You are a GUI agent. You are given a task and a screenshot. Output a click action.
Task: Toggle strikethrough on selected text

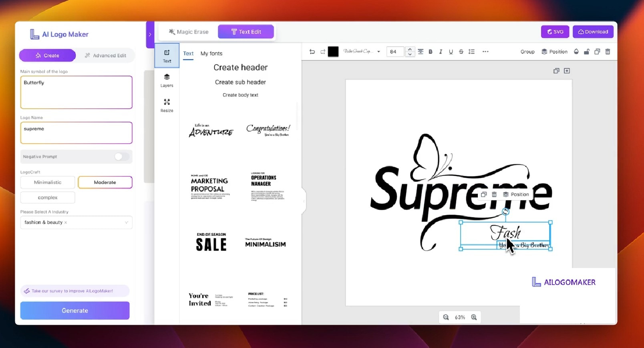[x=461, y=52]
